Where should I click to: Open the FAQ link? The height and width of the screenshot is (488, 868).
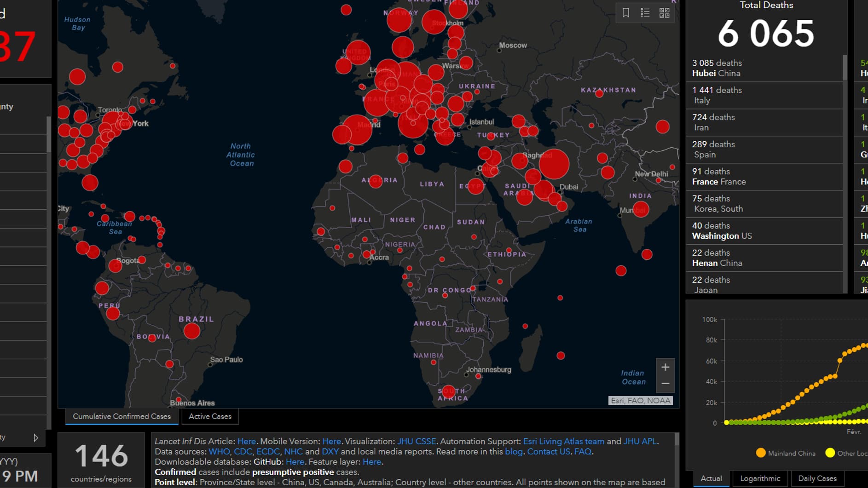coord(582,452)
